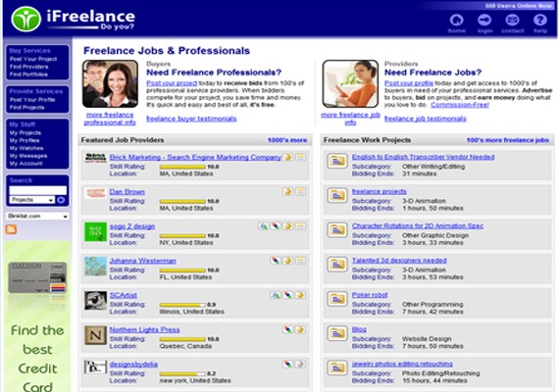Open more freelance job info link
559x392 pixels.
[350, 119]
